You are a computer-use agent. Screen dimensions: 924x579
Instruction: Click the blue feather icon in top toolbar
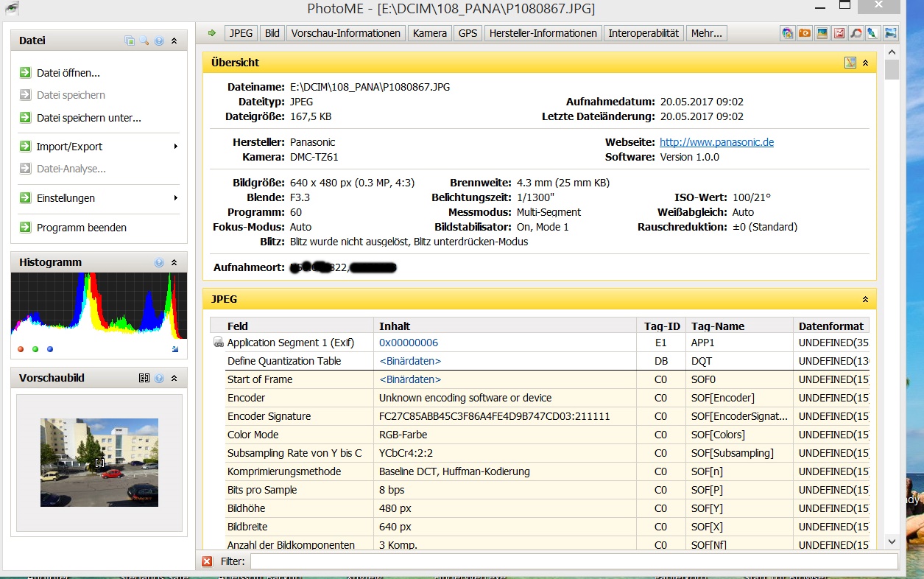[x=872, y=33]
